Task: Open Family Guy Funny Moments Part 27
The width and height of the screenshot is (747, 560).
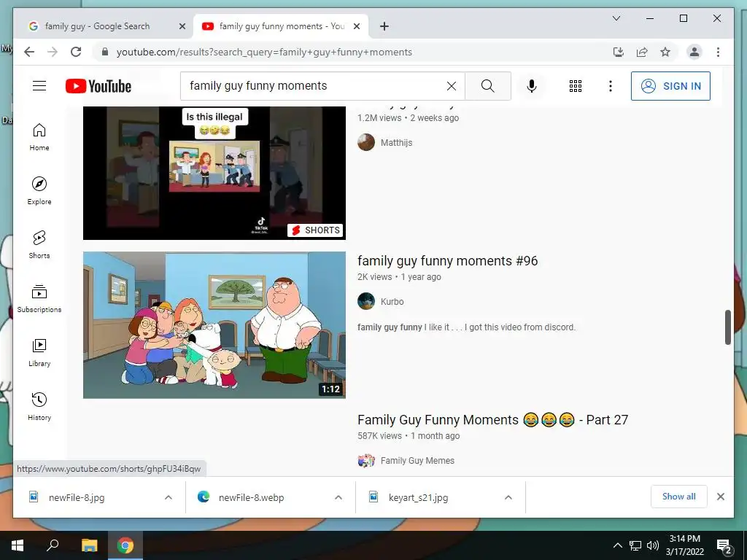Action: pos(492,420)
